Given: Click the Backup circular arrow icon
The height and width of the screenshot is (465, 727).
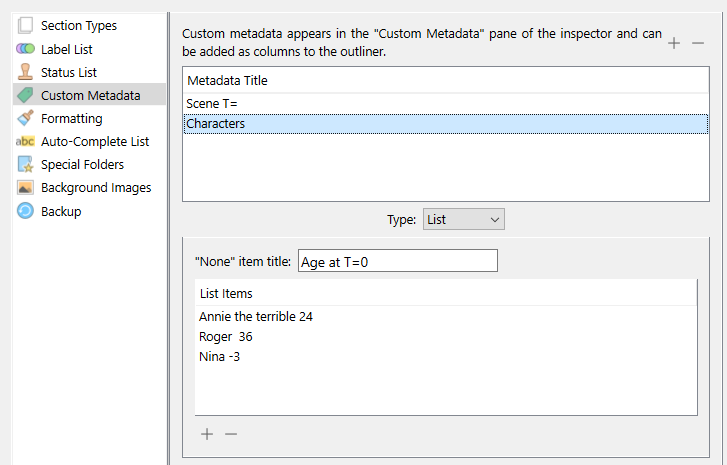Looking at the screenshot, I should point(25,211).
